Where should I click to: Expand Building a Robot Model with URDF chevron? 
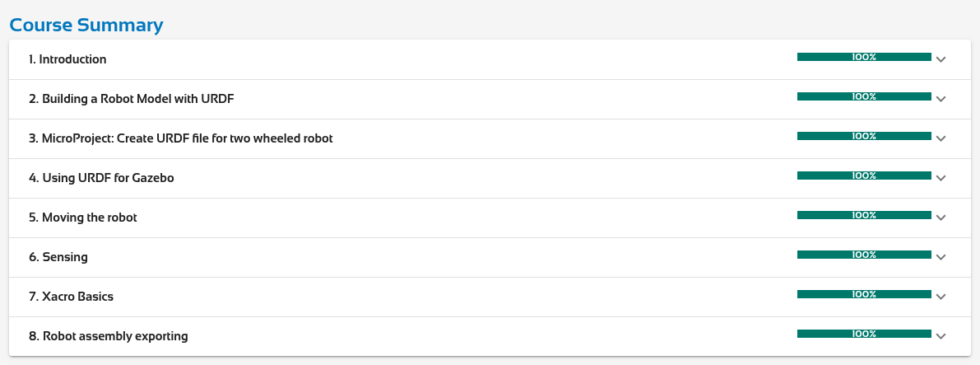click(x=941, y=99)
